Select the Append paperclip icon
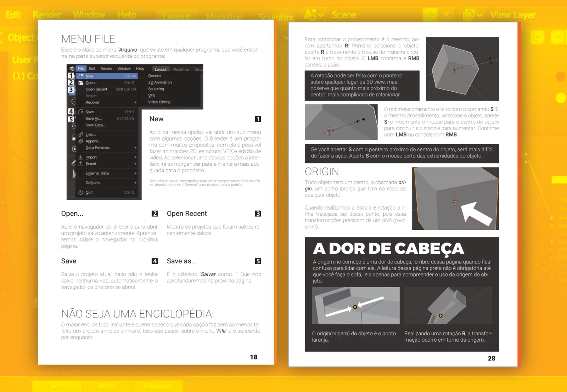 point(81,141)
